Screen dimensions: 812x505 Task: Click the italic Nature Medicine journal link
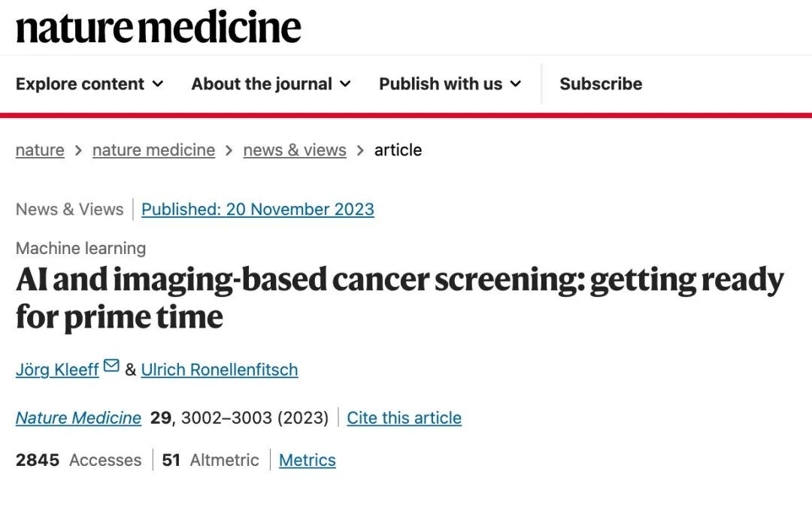78,418
